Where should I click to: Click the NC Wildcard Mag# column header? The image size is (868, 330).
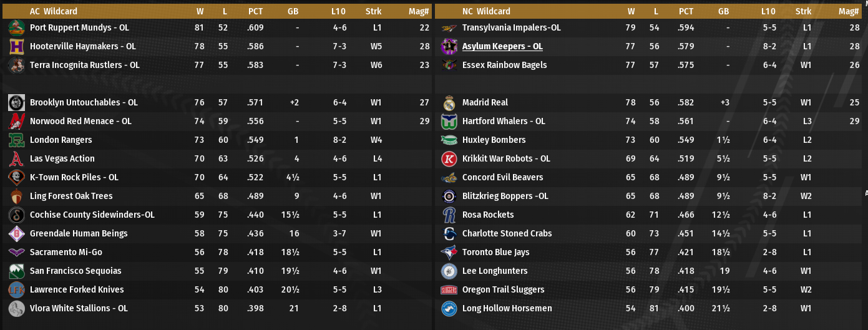pos(849,11)
